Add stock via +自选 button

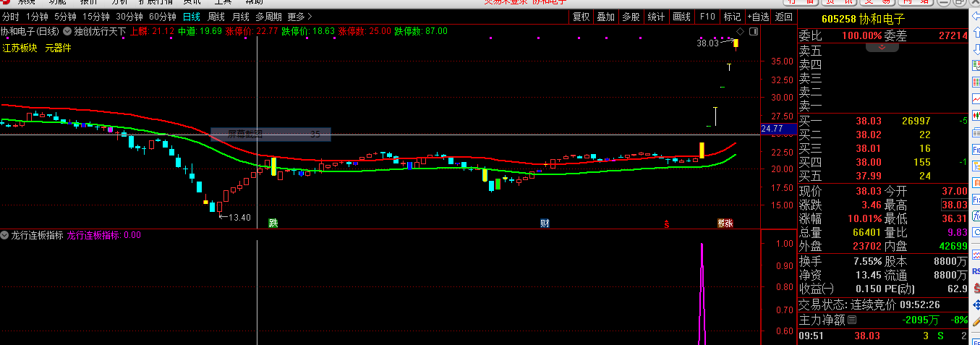[758, 17]
